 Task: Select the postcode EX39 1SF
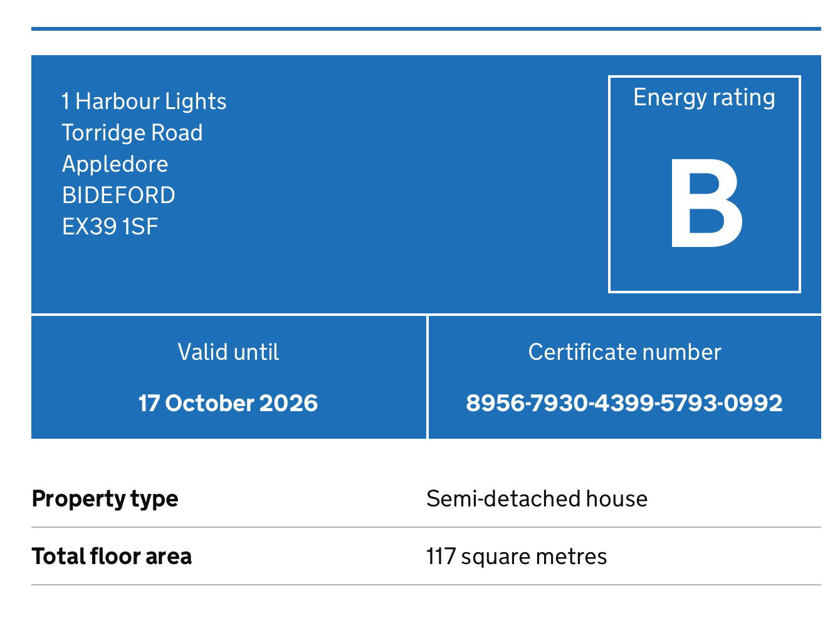click(x=110, y=226)
